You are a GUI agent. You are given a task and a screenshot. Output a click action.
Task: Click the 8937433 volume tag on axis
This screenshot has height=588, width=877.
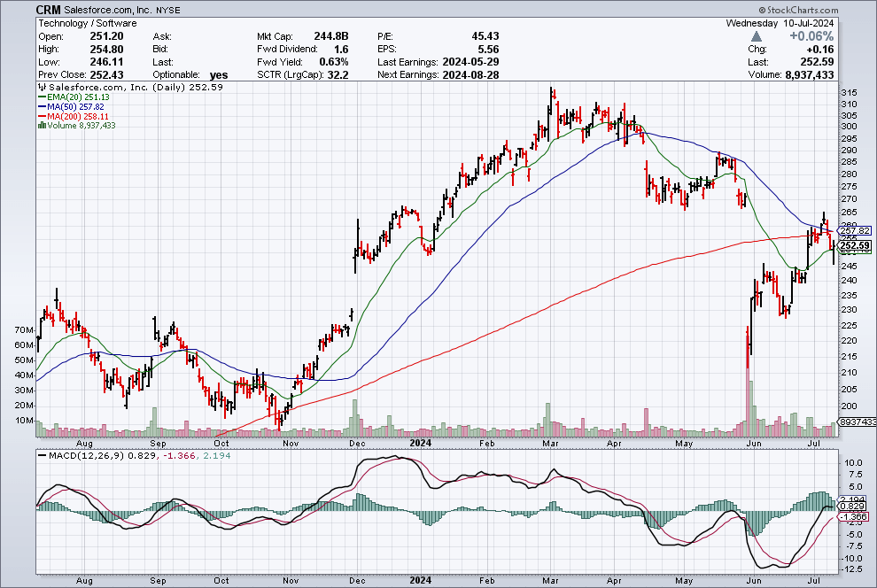click(x=853, y=423)
